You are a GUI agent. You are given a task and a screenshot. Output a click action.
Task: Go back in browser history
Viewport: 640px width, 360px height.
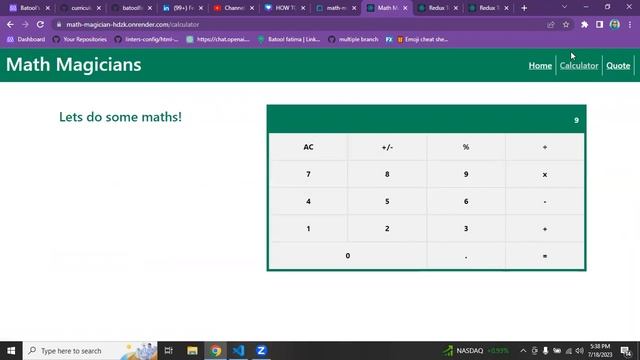coord(10,24)
